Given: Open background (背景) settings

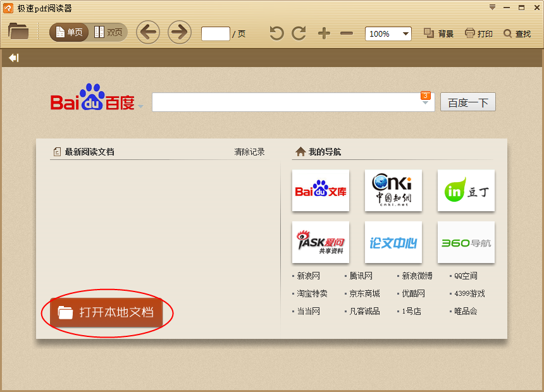Looking at the screenshot, I should (x=438, y=34).
